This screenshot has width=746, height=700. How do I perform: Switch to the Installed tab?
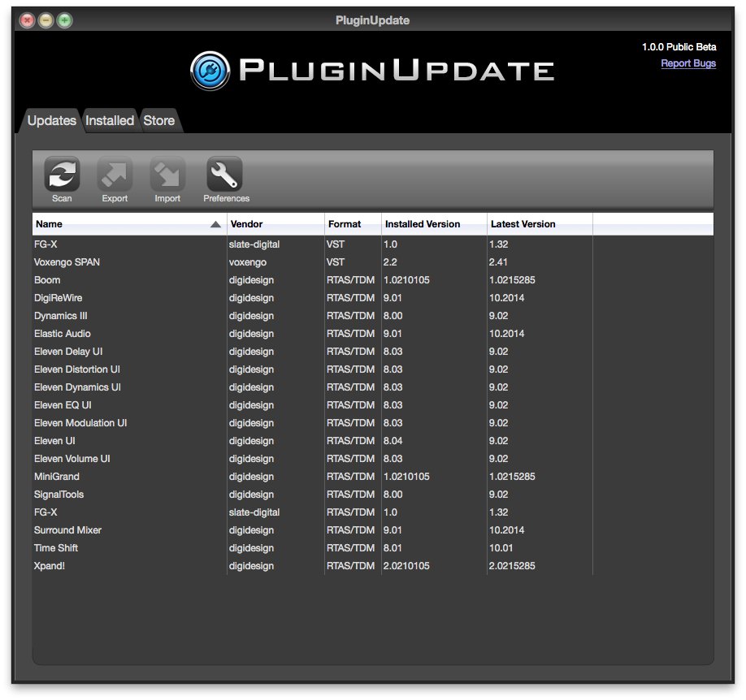[x=110, y=121]
